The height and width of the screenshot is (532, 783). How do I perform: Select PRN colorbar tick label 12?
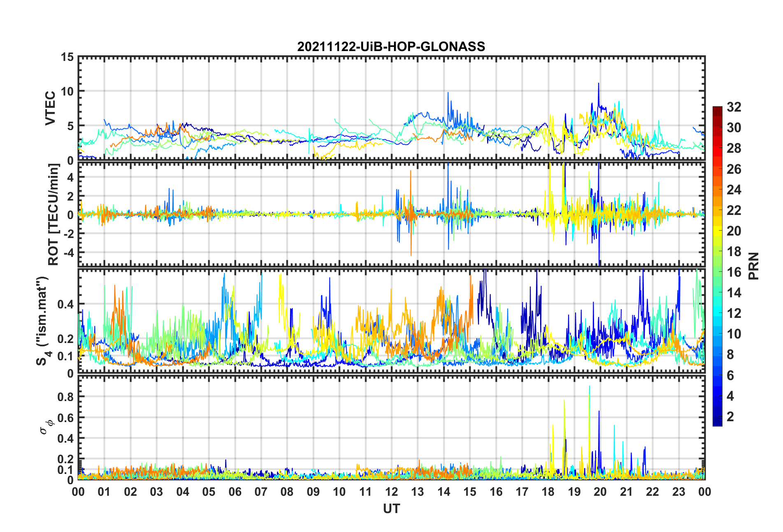[x=734, y=313]
